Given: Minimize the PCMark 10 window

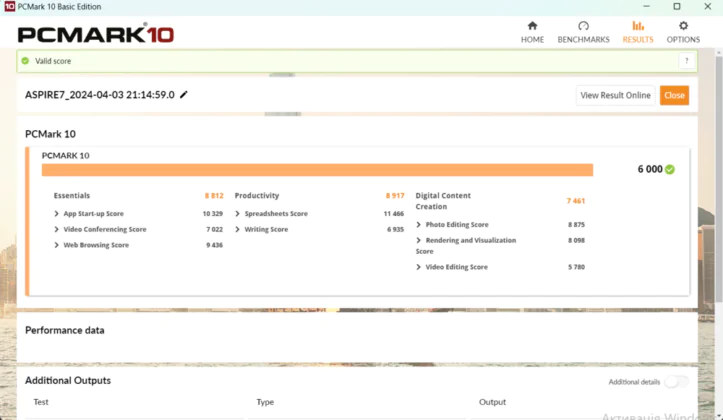Looking at the screenshot, I should (x=646, y=6).
